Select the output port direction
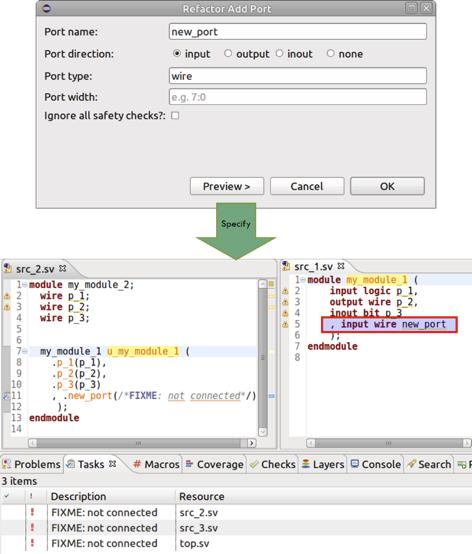Screen dimensions: 472x554 pyautogui.click(x=228, y=53)
